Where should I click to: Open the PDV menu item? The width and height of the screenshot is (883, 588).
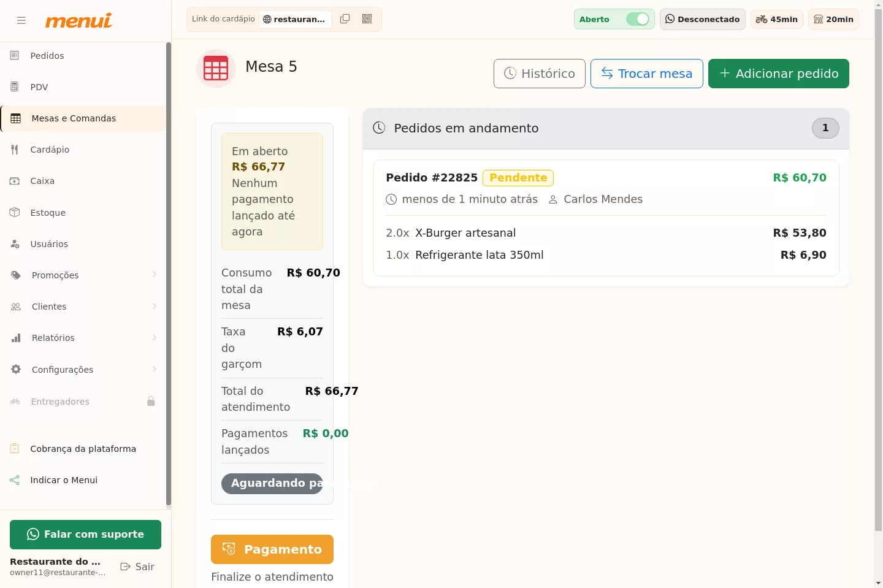(83, 87)
